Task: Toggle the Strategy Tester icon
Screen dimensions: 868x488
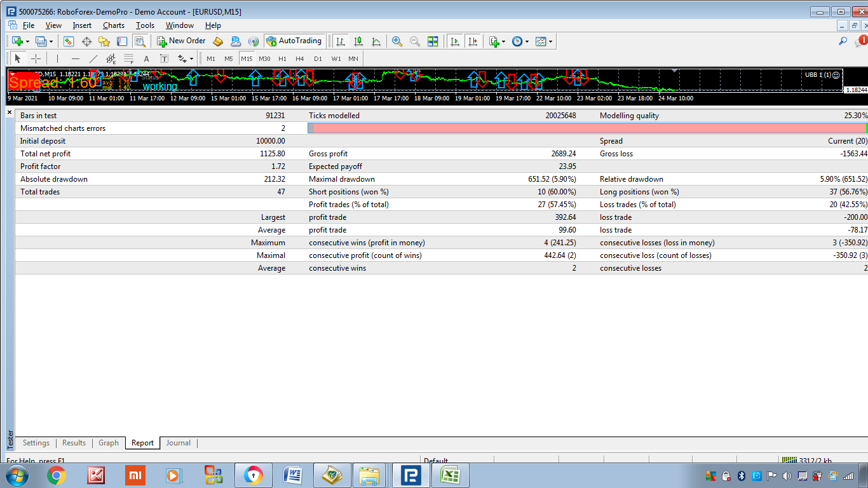Action: pyautogui.click(x=140, y=41)
